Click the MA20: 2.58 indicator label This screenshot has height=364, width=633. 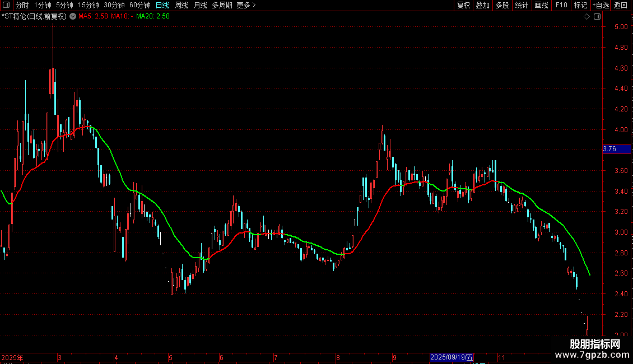coord(153,17)
